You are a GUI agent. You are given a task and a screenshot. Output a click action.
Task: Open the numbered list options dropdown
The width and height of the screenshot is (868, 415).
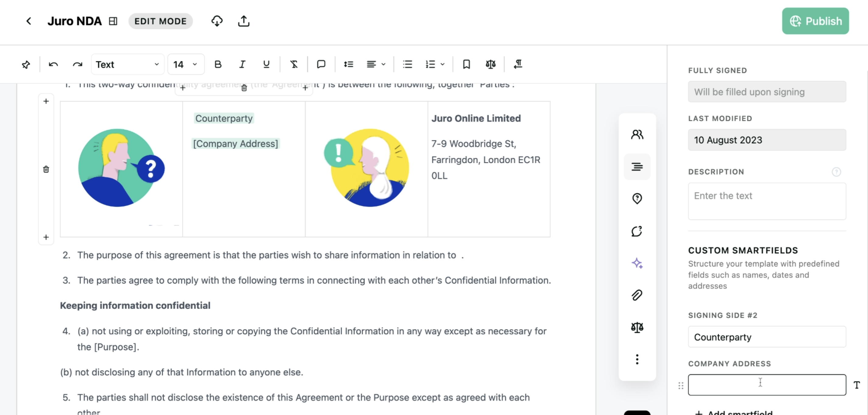[435, 64]
